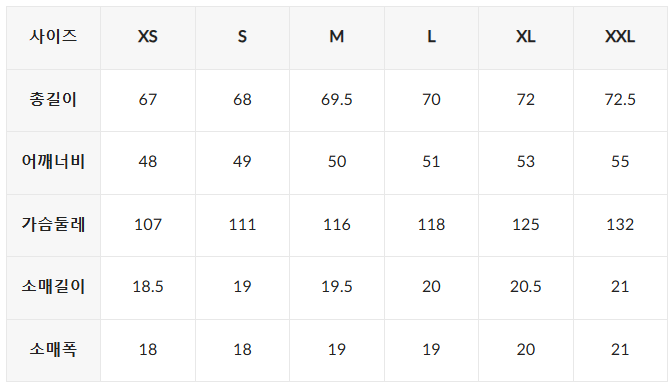Image resolution: width=672 pixels, height=388 pixels.
Task: Click the XL size header
Action: coord(526,38)
